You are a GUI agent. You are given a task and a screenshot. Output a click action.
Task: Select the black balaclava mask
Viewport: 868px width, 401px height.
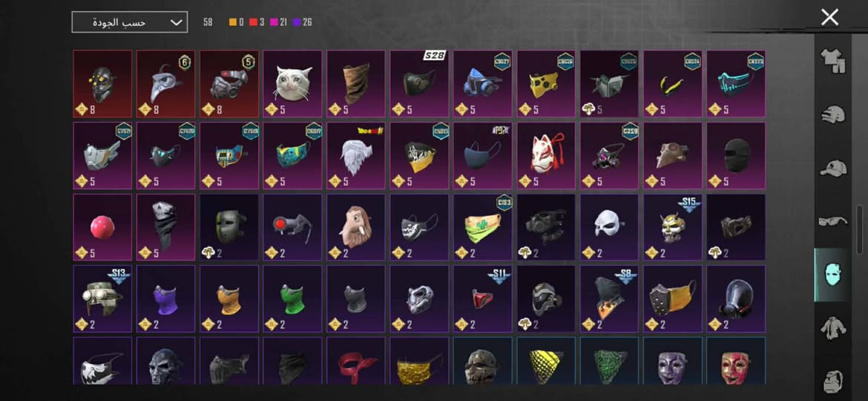(736, 156)
